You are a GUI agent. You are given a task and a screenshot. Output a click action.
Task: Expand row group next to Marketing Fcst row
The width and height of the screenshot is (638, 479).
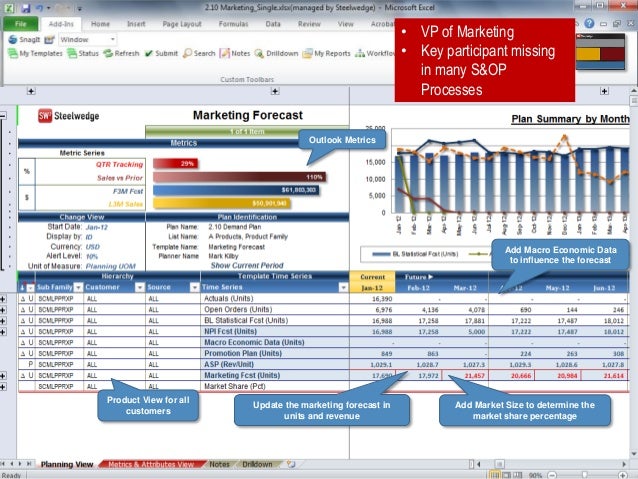coord(3,375)
